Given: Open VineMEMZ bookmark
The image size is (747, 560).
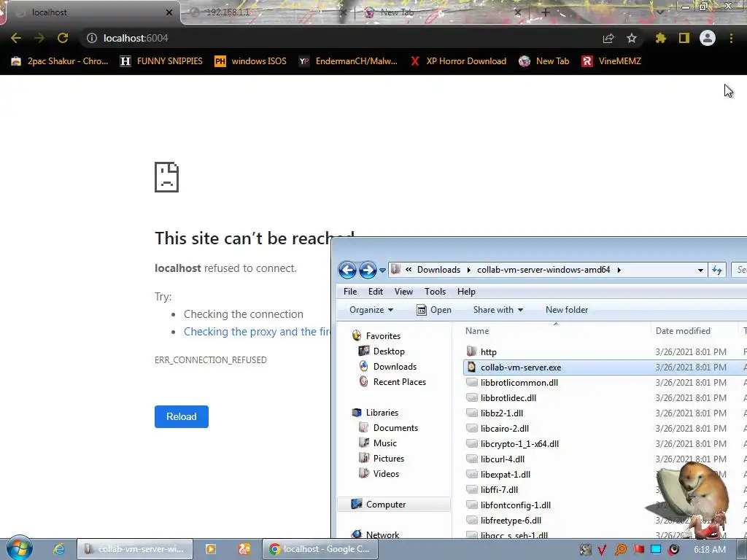Looking at the screenshot, I should pyautogui.click(x=612, y=61).
